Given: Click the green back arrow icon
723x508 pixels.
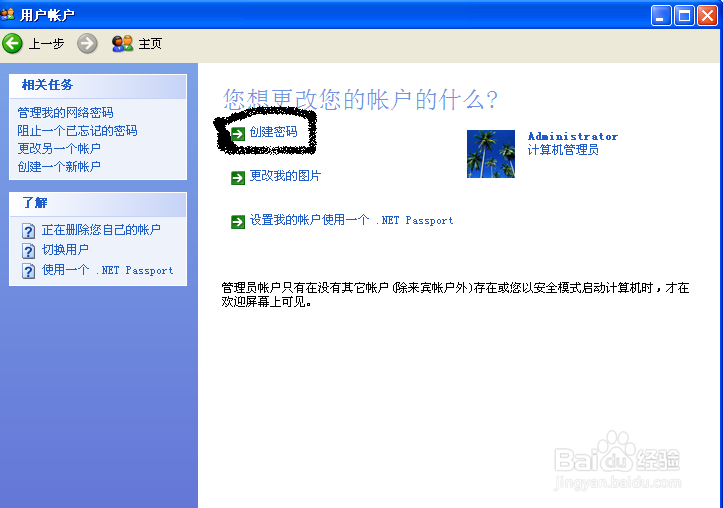Looking at the screenshot, I should coord(12,44).
